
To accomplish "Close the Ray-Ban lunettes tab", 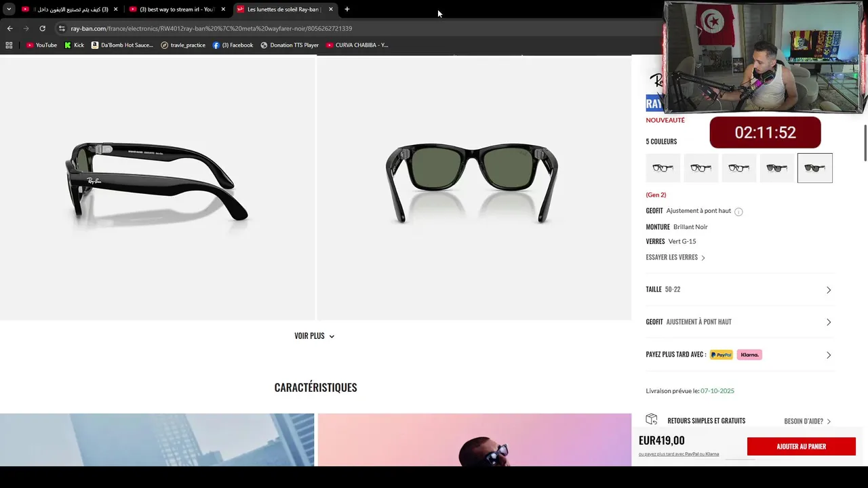I will click(331, 9).
